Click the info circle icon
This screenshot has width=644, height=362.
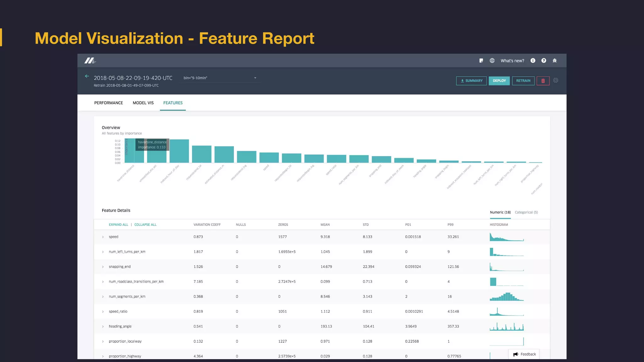point(533,61)
